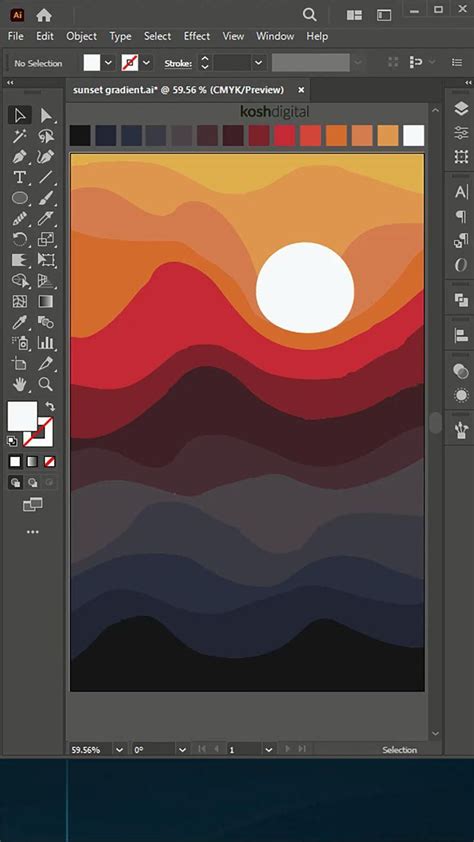The height and width of the screenshot is (842, 474).
Task: Open the Effect menu
Action: coord(196,36)
